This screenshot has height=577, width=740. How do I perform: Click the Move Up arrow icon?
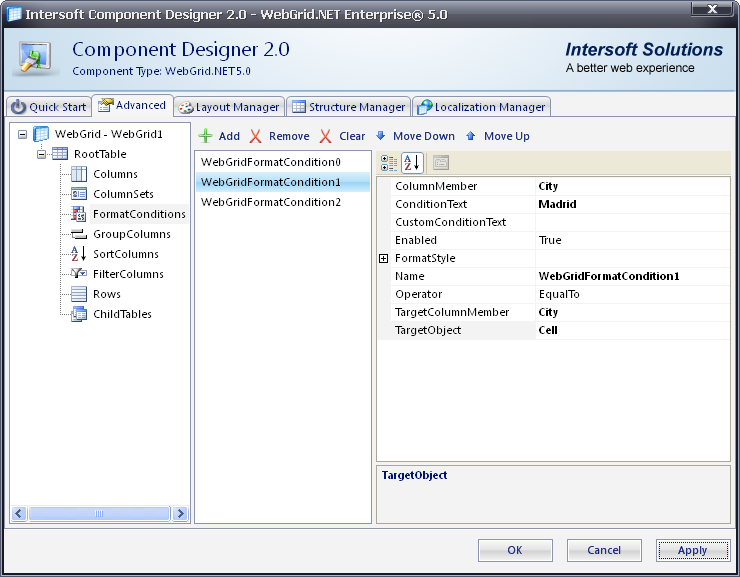pos(470,136)
